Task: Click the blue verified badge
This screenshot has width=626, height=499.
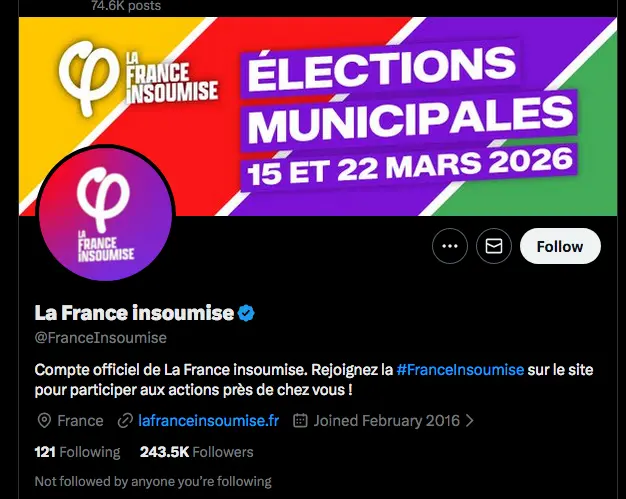Action: click(246, 313)
